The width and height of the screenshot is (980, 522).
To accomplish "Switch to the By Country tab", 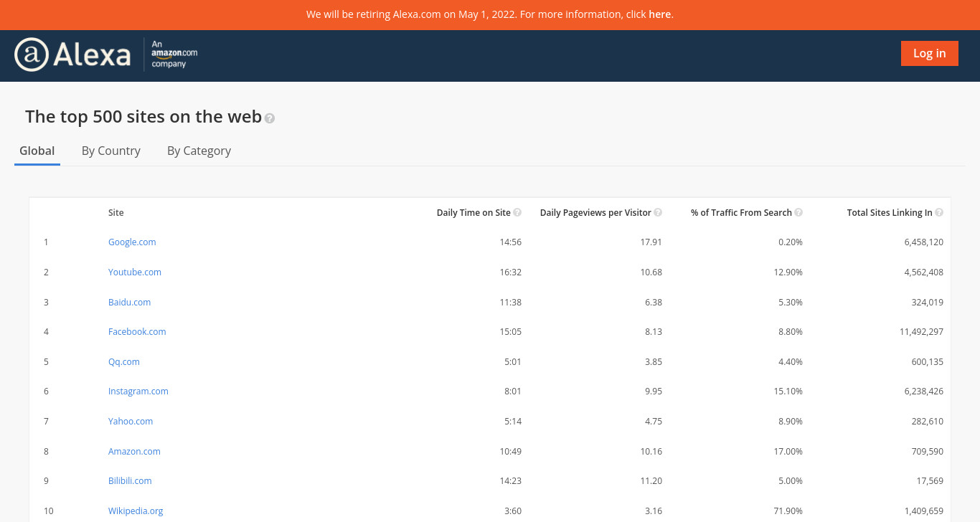I will click(111, 151).
